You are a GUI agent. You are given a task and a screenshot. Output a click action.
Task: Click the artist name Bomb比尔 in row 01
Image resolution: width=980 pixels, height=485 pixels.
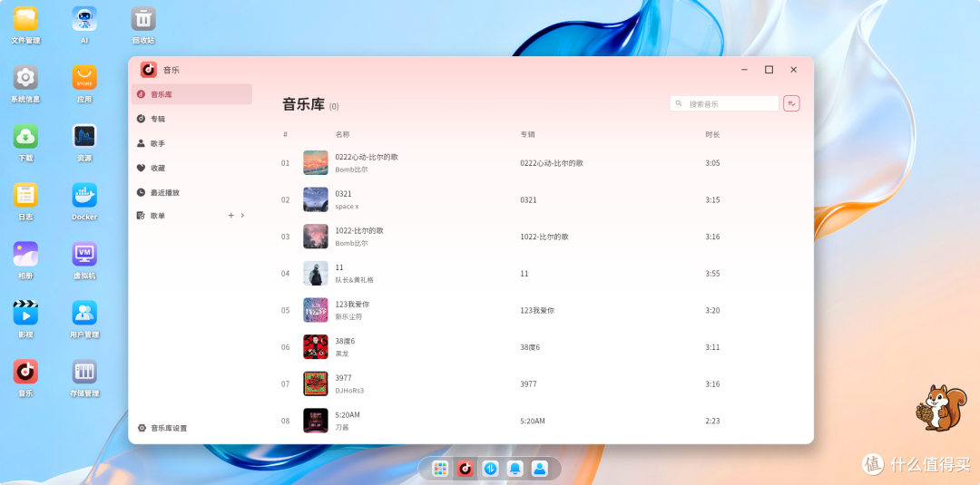tap(351, 170)
